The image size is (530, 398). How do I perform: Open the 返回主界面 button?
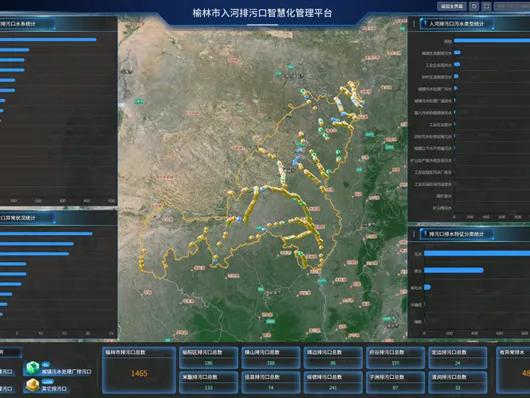point(452,6)
